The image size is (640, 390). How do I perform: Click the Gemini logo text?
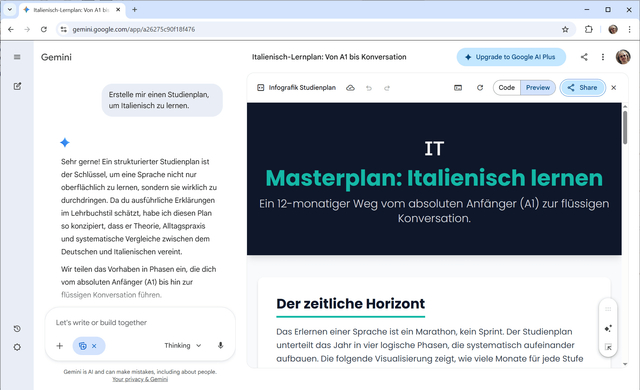point(56,57)
